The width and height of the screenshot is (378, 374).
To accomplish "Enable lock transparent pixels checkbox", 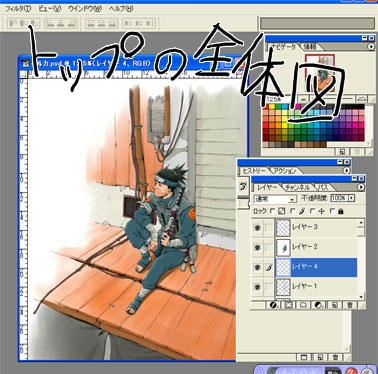I will (272, 211).
